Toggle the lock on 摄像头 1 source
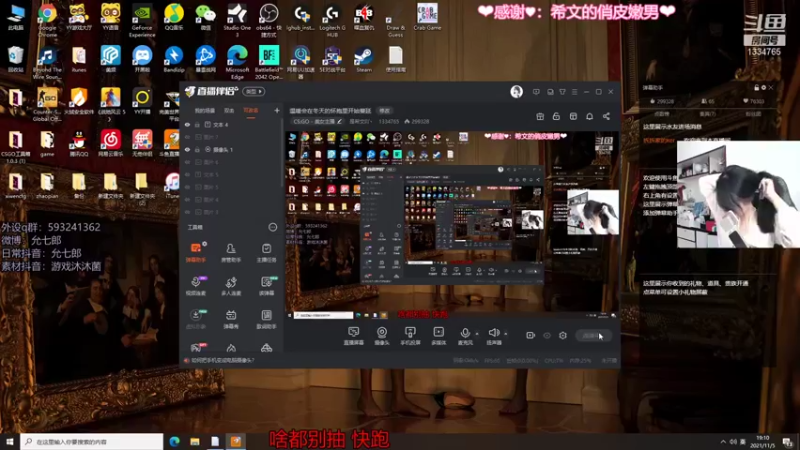Screen dimensions: 800x450 (197, 149)
